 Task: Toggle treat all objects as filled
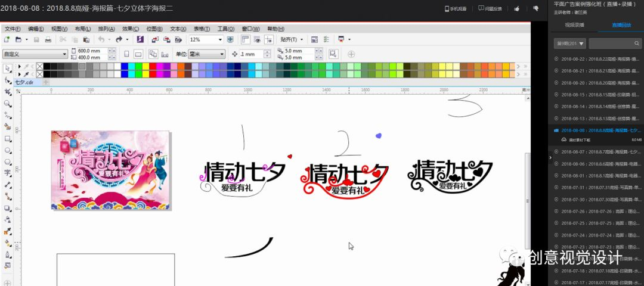point(333,54)
